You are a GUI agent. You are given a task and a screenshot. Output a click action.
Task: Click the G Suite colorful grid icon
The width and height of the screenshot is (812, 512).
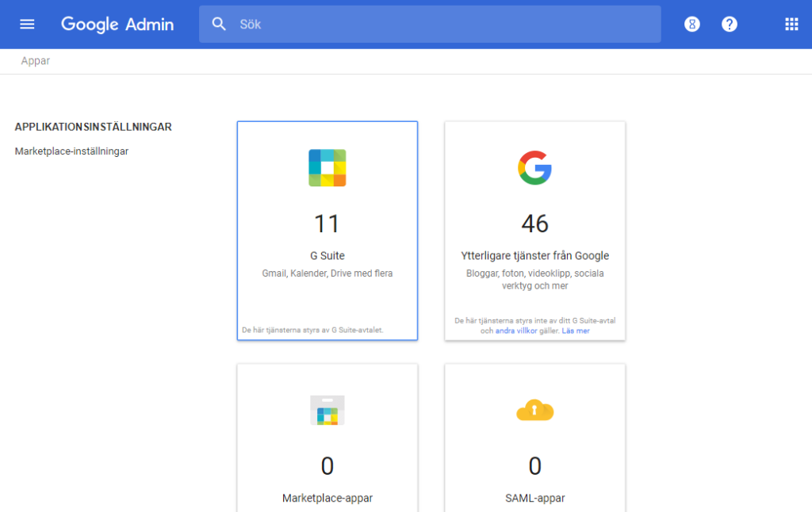(327, 168)
